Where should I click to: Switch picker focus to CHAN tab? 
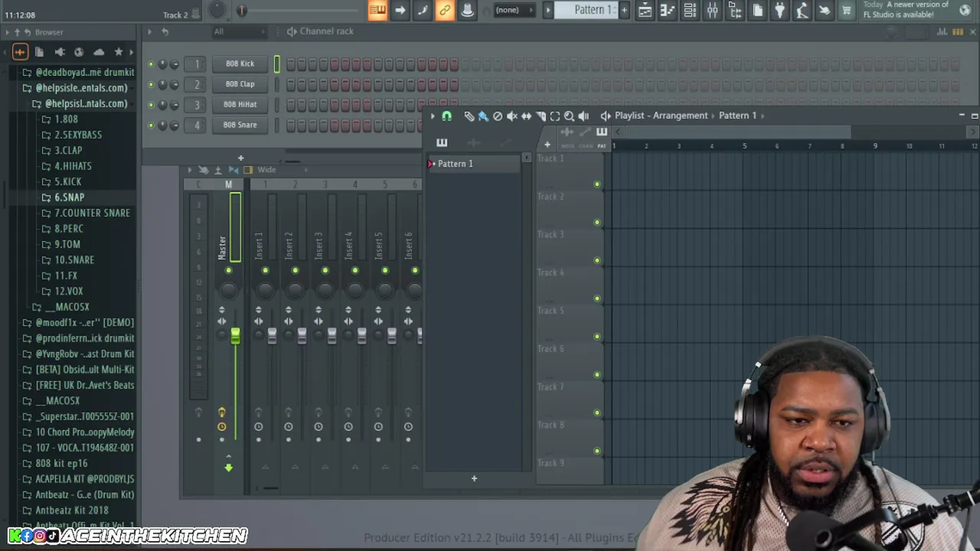(586, 145)
